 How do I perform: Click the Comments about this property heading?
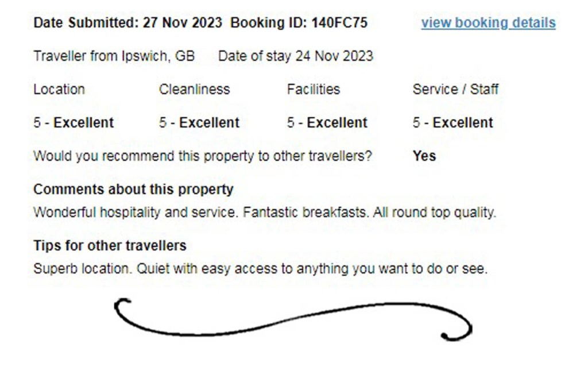click(133, 190)
